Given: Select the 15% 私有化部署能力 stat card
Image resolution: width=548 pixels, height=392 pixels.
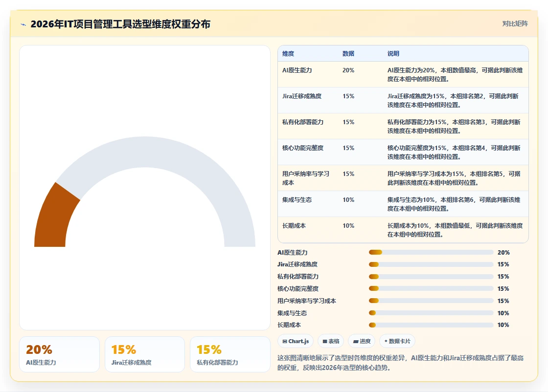Looking at the screenshot, I should 230,354.
